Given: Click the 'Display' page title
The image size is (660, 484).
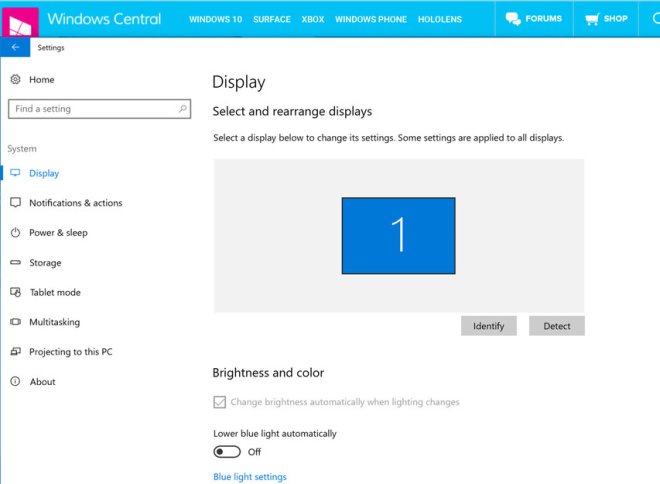Looking at the screenshot, I should click(239, 82).
